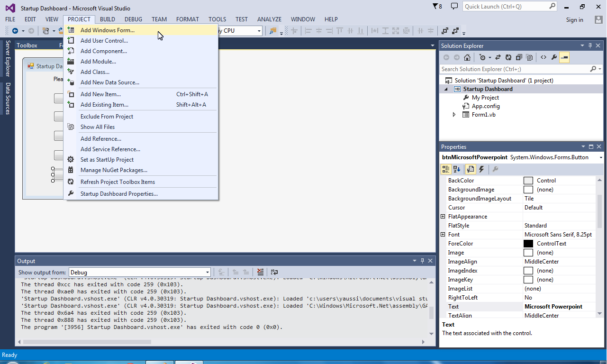Click Sync with Active Document icon
This screenshot has height=364, width=607.
coord(498,57)
